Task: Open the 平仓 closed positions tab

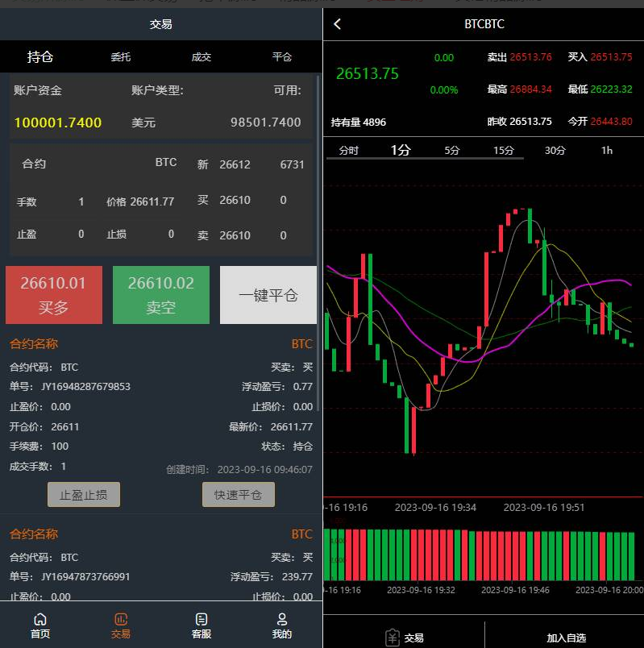Action: click(281, 57)
